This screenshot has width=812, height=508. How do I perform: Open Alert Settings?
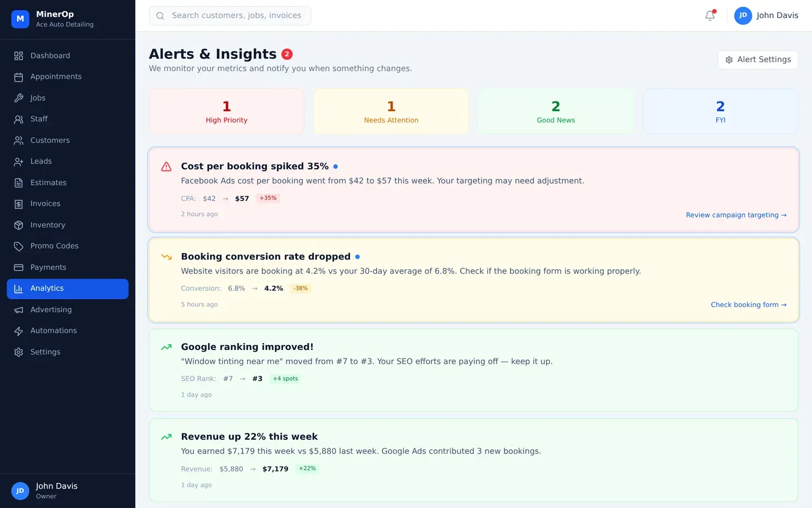point(758,59)
